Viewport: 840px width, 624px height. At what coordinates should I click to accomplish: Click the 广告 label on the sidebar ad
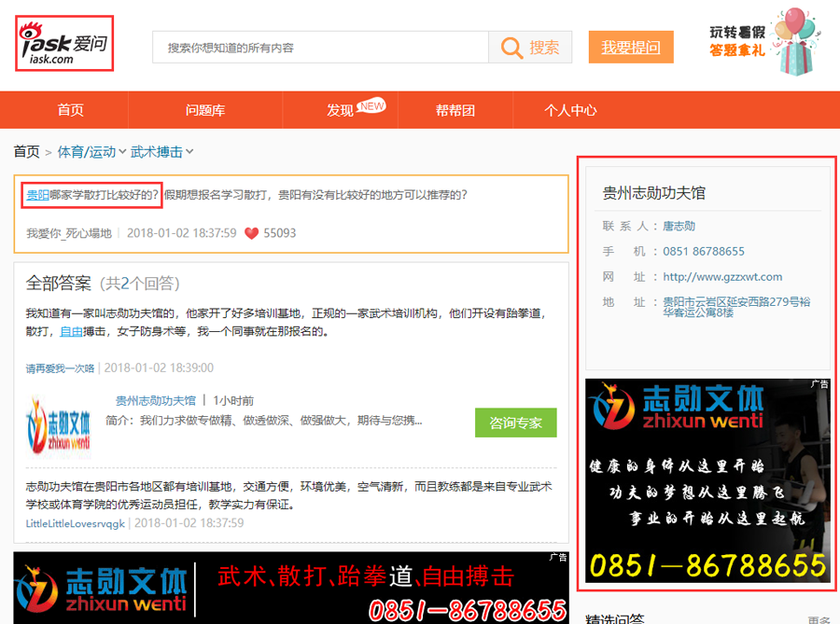(x=819, y=383)
